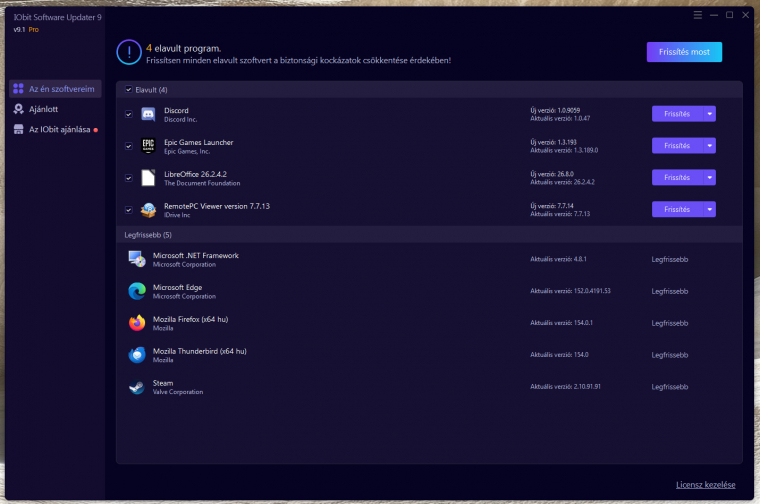Click the Mozilla Thunderbird icon
This screenshot has width=760, height=504.
(x=137, y=355)
